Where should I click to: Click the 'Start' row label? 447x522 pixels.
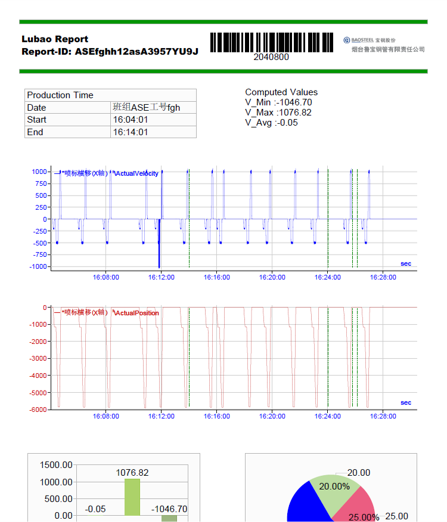36,120
